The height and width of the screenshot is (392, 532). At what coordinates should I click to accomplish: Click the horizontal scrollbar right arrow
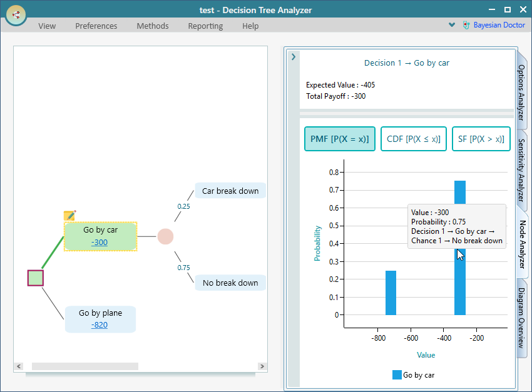[x=262, y=366]
